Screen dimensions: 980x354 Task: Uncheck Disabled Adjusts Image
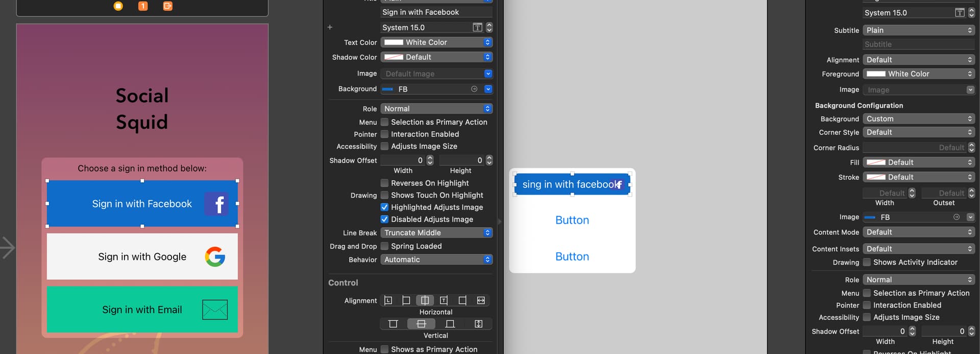tap(385, 219)
